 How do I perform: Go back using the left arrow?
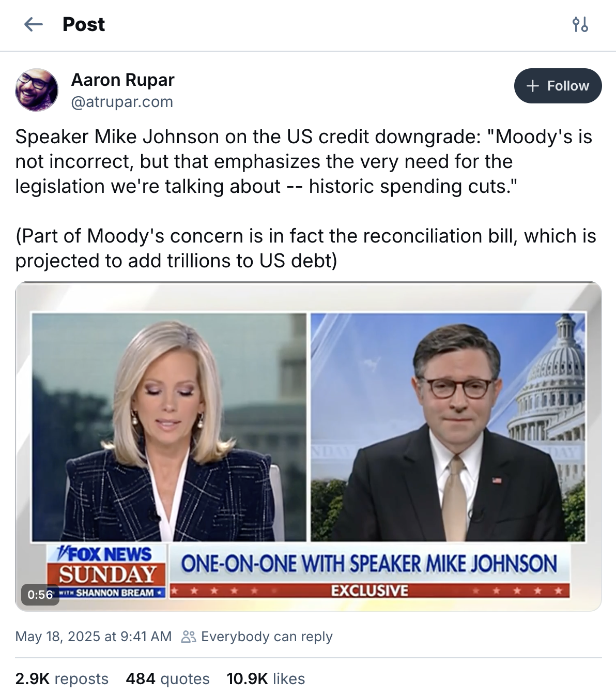point(34,24)
